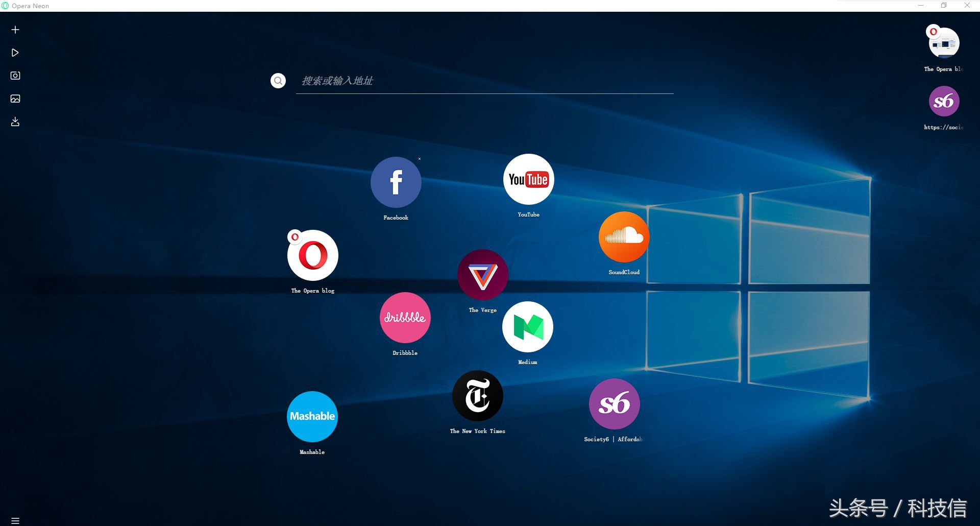
Task: Click the YouTube label text
Action: tap(529, 214)
